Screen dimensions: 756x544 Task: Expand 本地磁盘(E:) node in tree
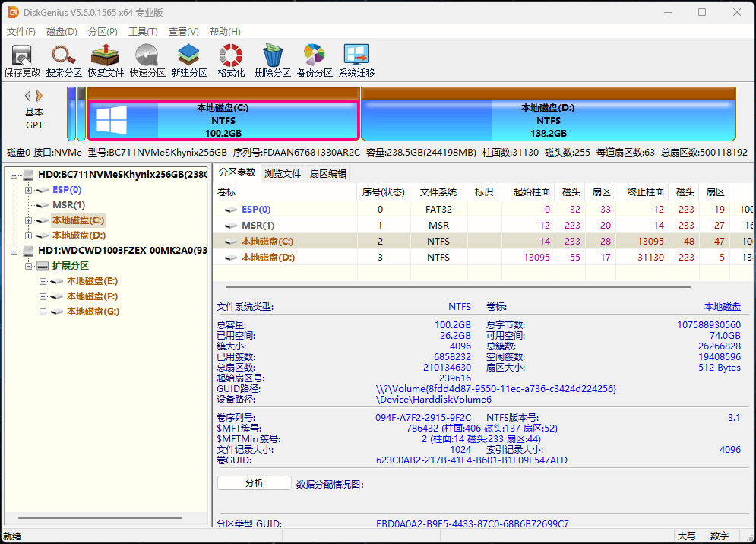point(43,281)
